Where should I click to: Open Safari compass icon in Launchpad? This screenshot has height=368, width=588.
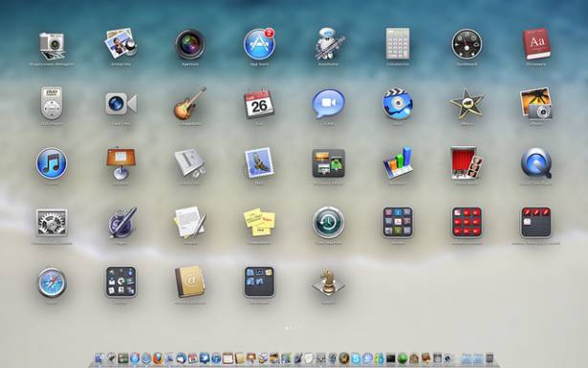52,282
